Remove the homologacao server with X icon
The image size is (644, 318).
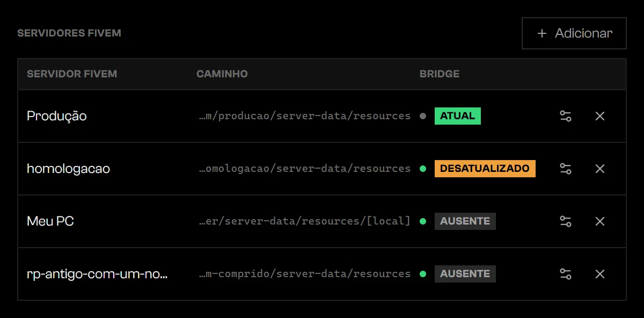click(x=600, y=169)
